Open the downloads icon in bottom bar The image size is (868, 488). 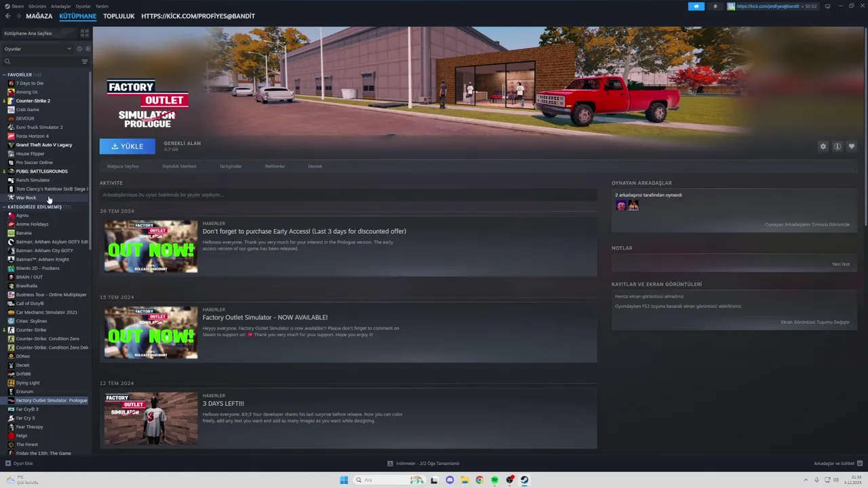[x=390, y=464]
